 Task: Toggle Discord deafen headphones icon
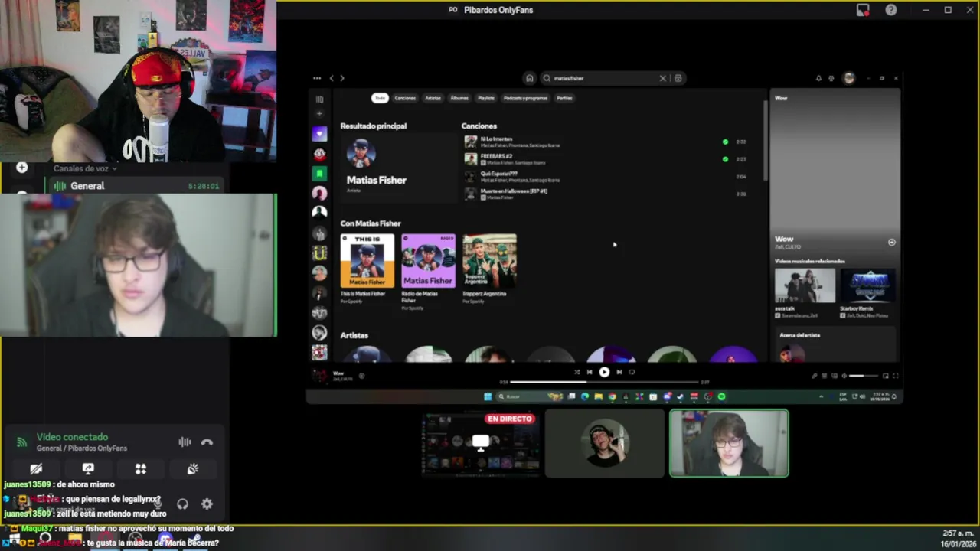(182, 504)
